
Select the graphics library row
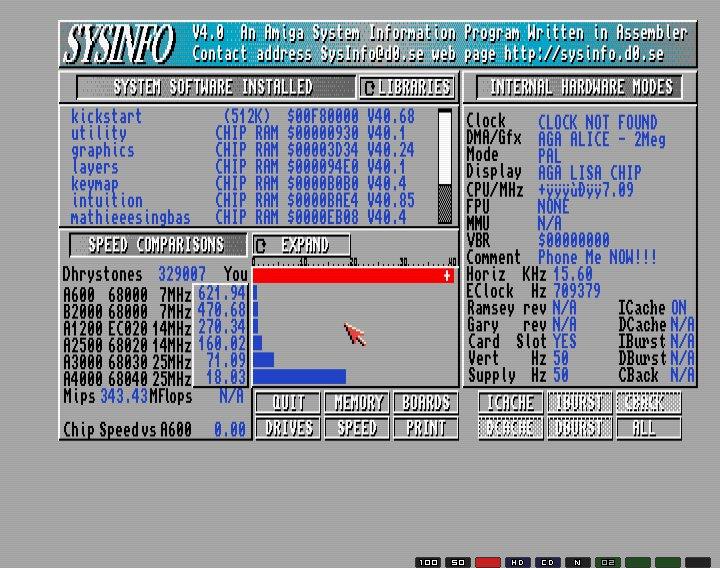point(243,150)
